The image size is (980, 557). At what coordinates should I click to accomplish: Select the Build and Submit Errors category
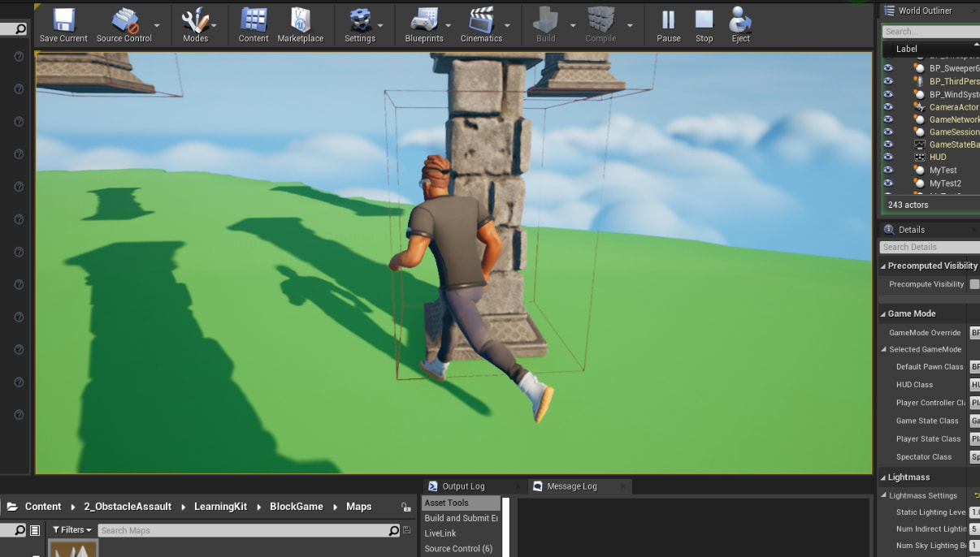point(461,518)
